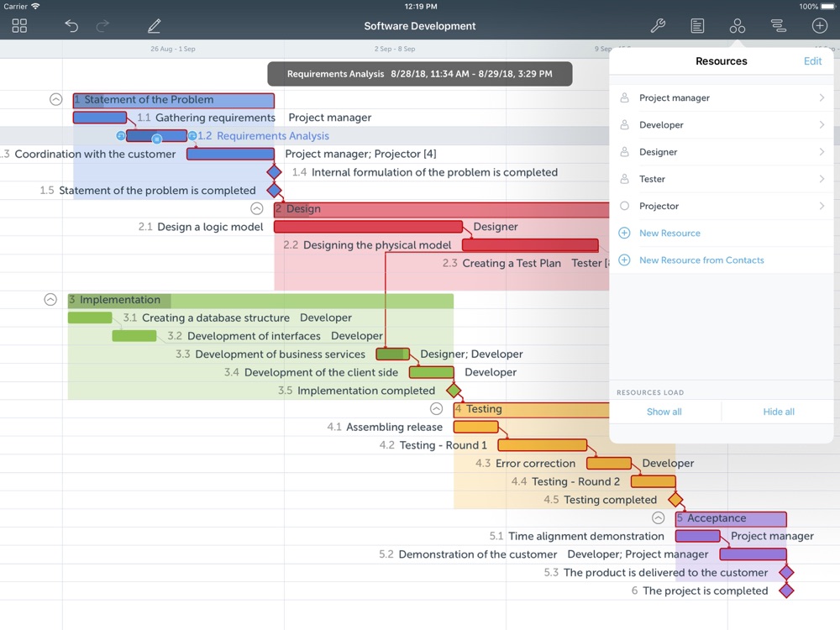Open the Gantt view options icon

point(778,26)
